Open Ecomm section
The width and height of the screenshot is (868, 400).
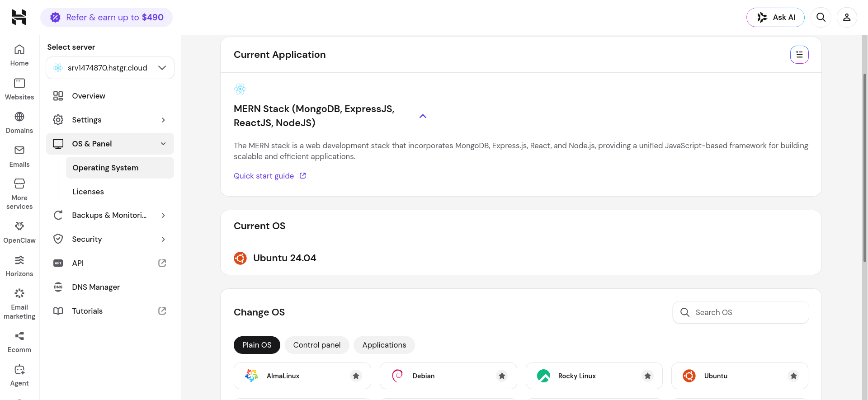(19, 342)
